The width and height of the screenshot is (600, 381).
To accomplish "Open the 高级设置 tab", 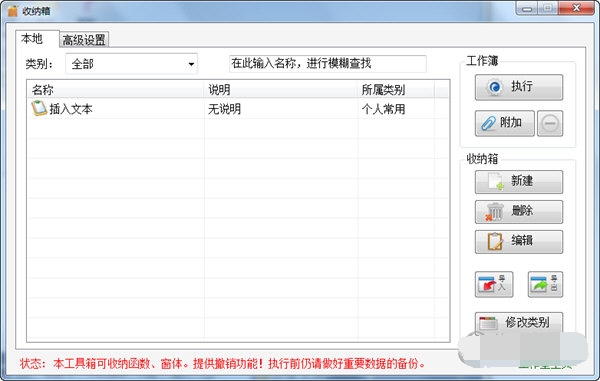I will (84, 40).
